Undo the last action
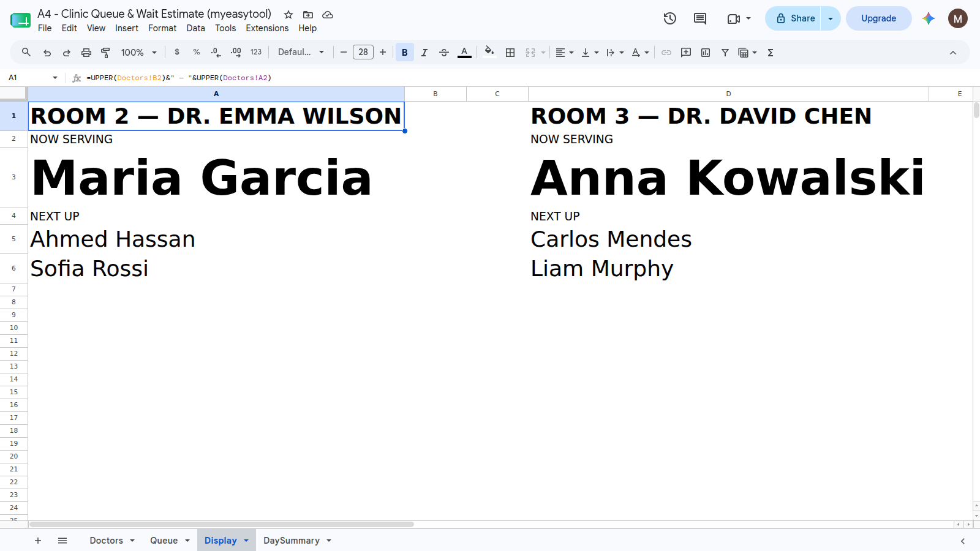 tap(47, 53)
